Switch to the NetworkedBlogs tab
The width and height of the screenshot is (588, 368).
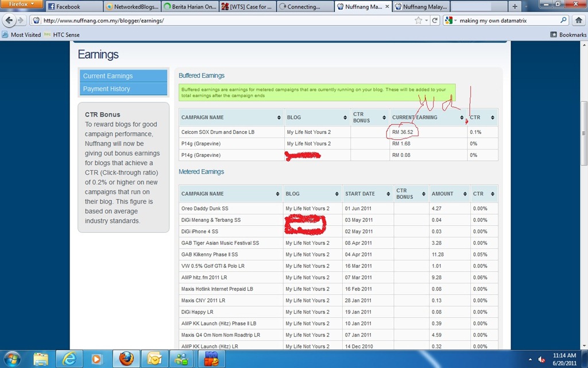(132, 6)
